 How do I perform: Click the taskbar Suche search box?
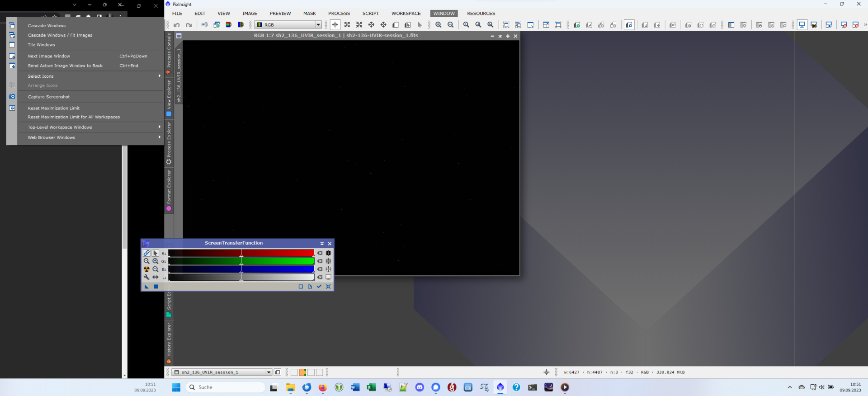tap(226, 387)
